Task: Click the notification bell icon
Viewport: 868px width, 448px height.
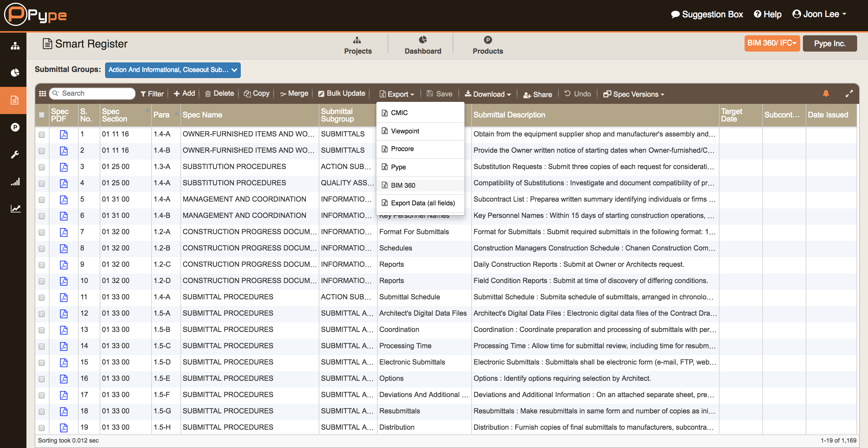Action: tap(826, 93)
